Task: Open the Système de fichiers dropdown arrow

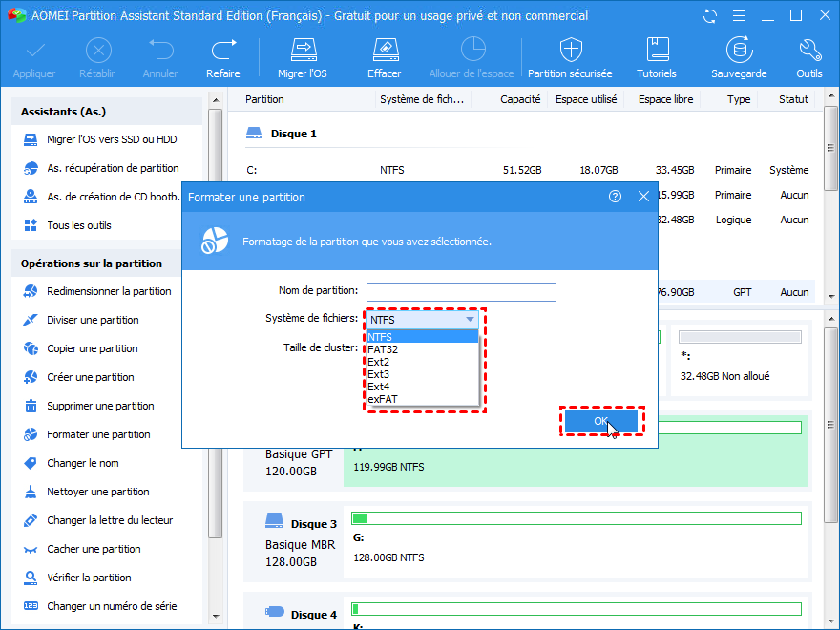Action: tap(470, 320)
